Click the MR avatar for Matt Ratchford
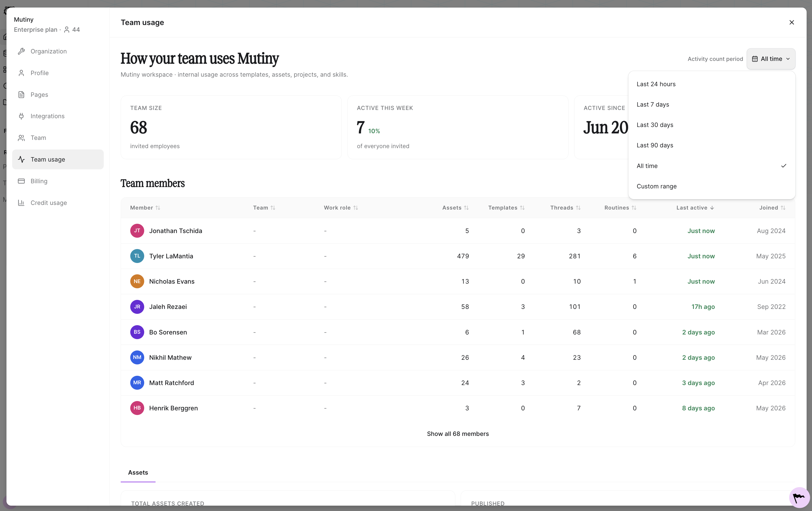Viewport: 812px width, 511px height. pos(137,383)
